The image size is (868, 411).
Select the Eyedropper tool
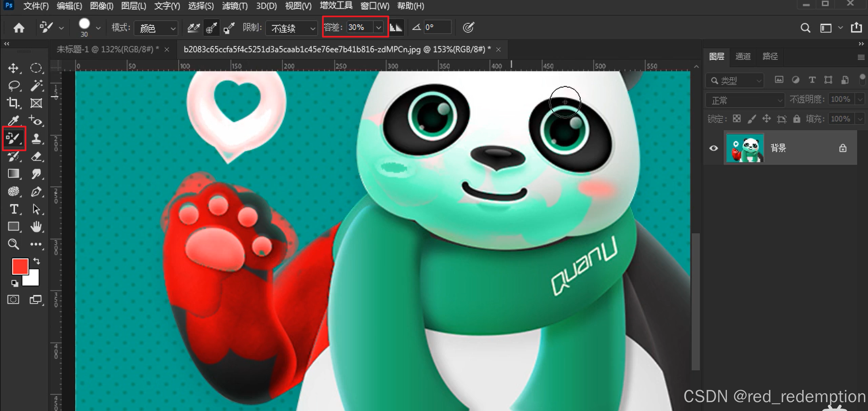(x=14, y=121)
